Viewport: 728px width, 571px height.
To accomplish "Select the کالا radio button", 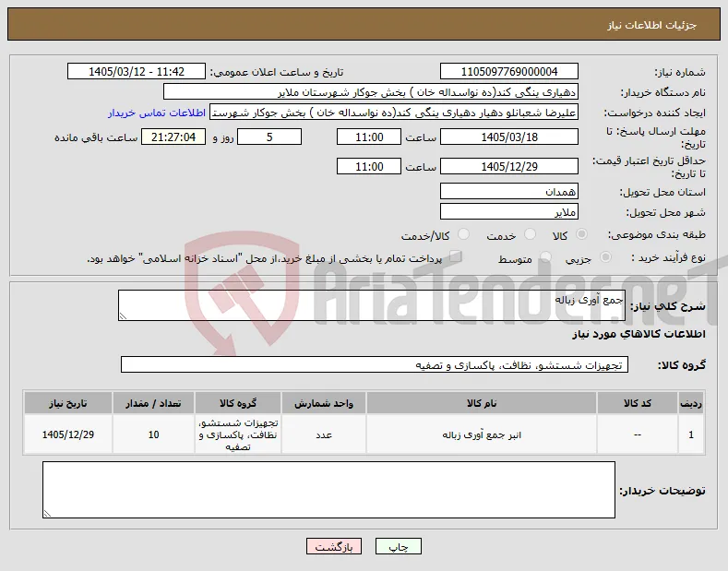I will (581, 234).
